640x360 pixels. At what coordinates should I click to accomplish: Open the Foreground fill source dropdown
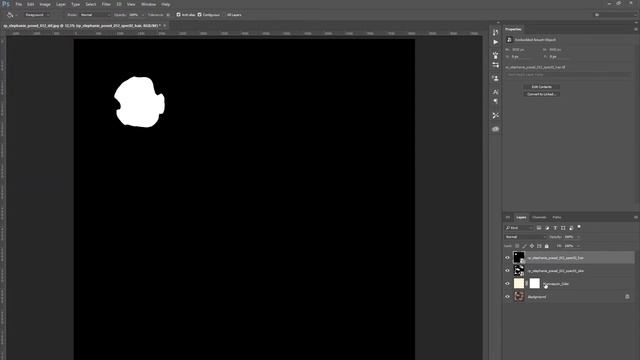[37, 15]
